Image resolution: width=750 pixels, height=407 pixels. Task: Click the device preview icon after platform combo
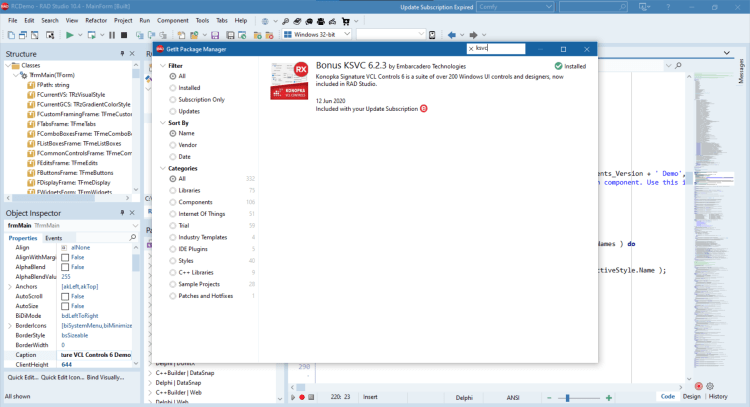coord(432,35)
